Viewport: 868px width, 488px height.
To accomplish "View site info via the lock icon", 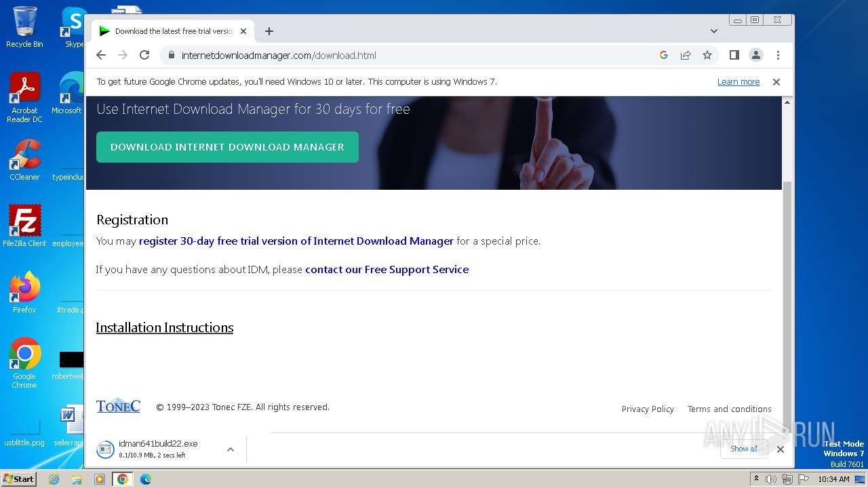I will (171, 55).
